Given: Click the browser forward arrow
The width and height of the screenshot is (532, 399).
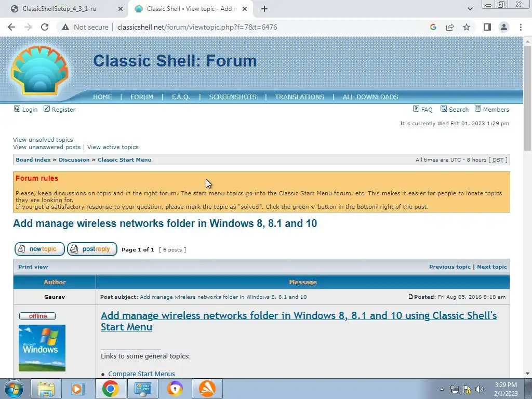Looking at the screenshot, I should (x=28, y=27).
